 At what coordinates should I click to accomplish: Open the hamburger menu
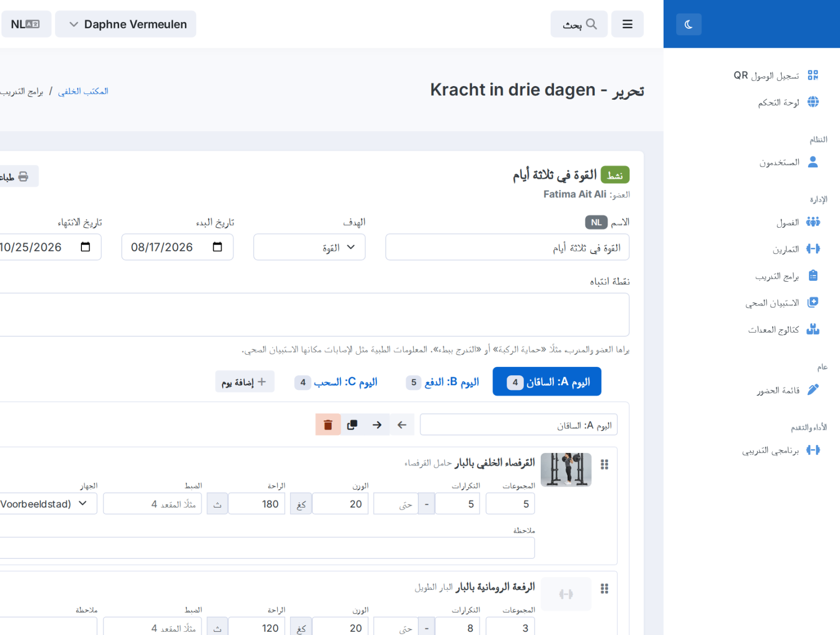(x=627, y=24)
